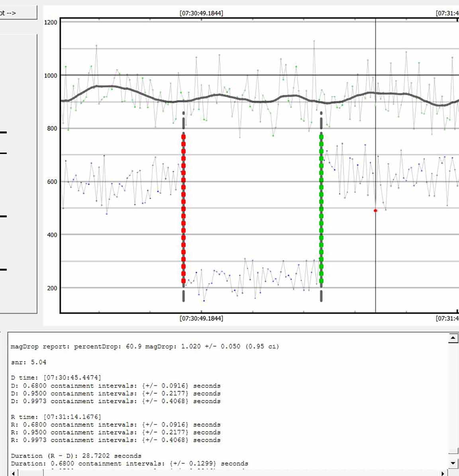Viewport: 459px width, 476px height.
Task: Click the 'D: 0.6800 containment intervals' line
Action: (116, 386)
